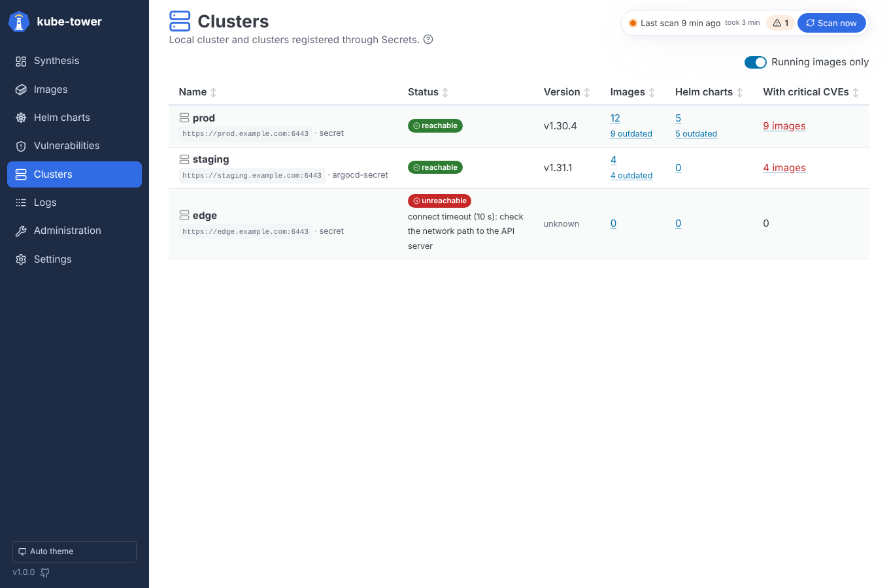Click the warning badge showing 1
This screenshot has height=588, width=889.
tap(780, 23)
